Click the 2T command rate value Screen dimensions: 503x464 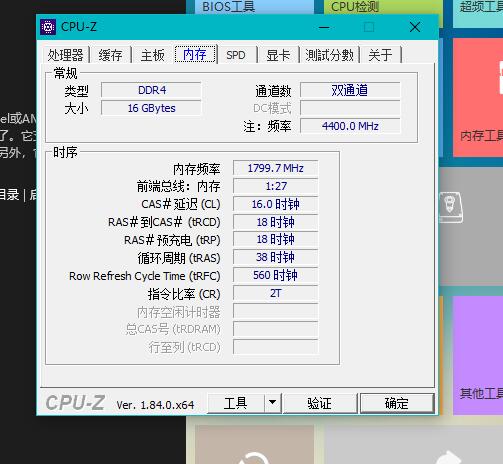pos(276,293)
